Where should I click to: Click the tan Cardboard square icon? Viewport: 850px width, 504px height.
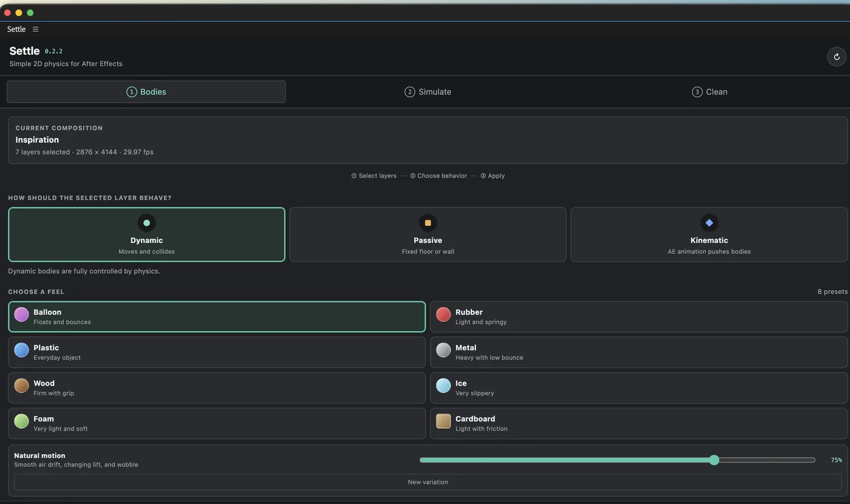[443, 421]
